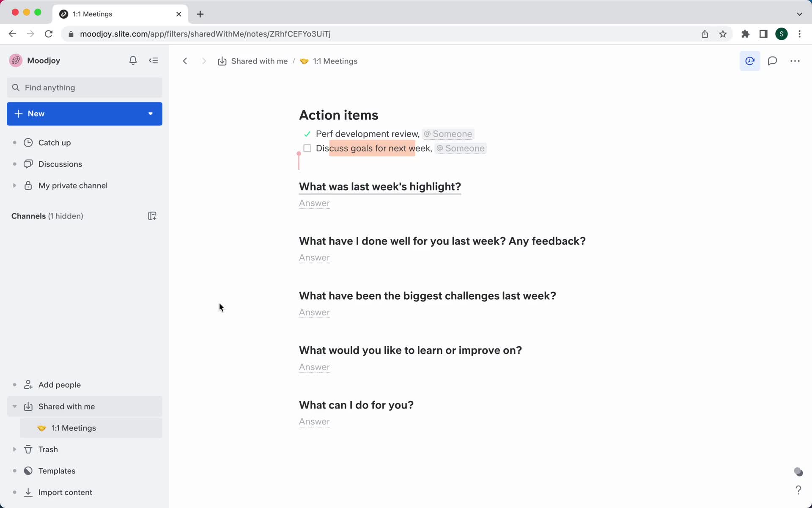Select the Templates menu item
Image resolution: width=812 pixels, height=508 pixels.
(57, 471)
